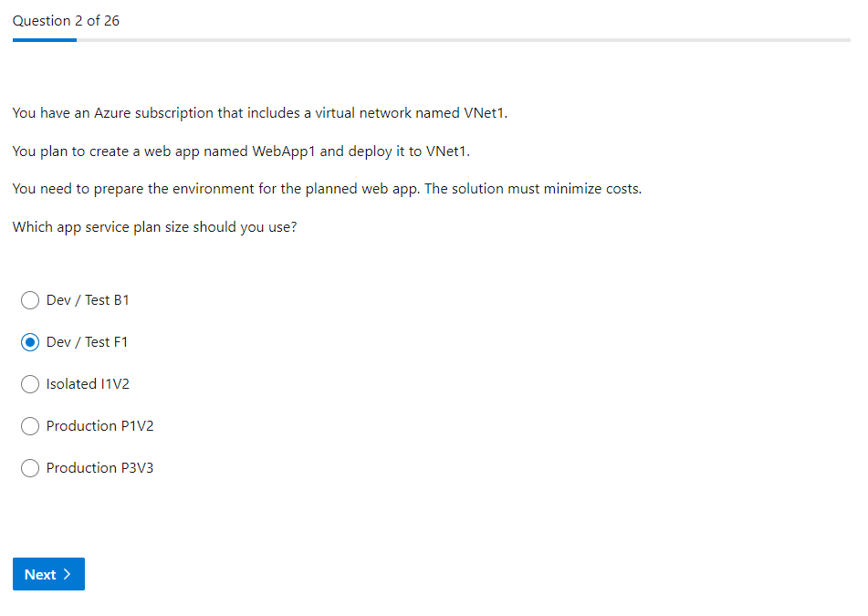Click the "Question 2 of 26" counter text
The width and height of the screenshot is (868, 616).
coord(66,20)
